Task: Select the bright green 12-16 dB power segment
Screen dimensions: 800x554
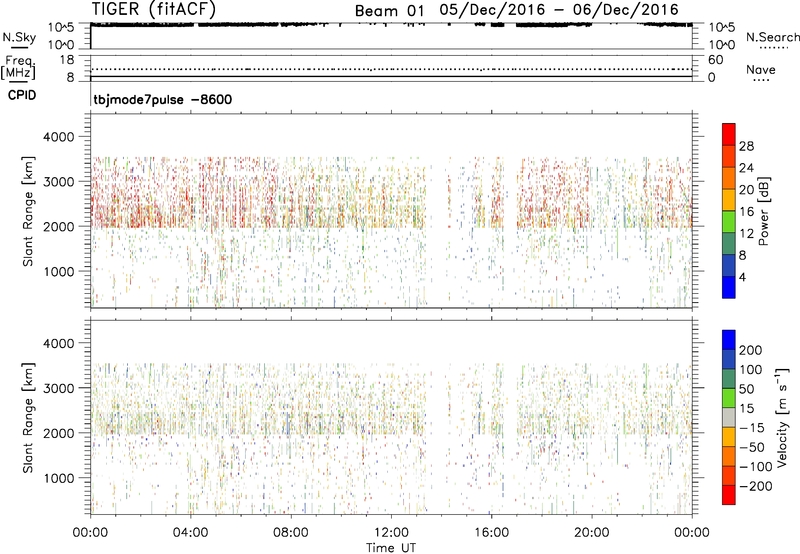Action: (x=729, y=222)
